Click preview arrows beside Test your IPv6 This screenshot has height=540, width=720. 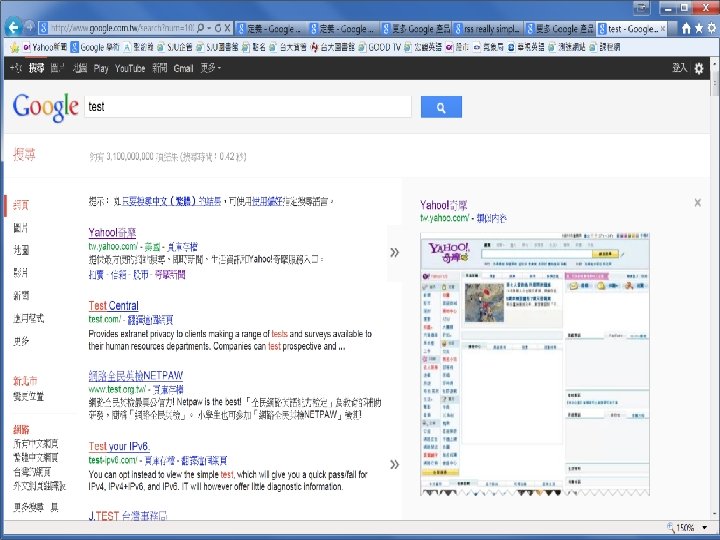394,464
